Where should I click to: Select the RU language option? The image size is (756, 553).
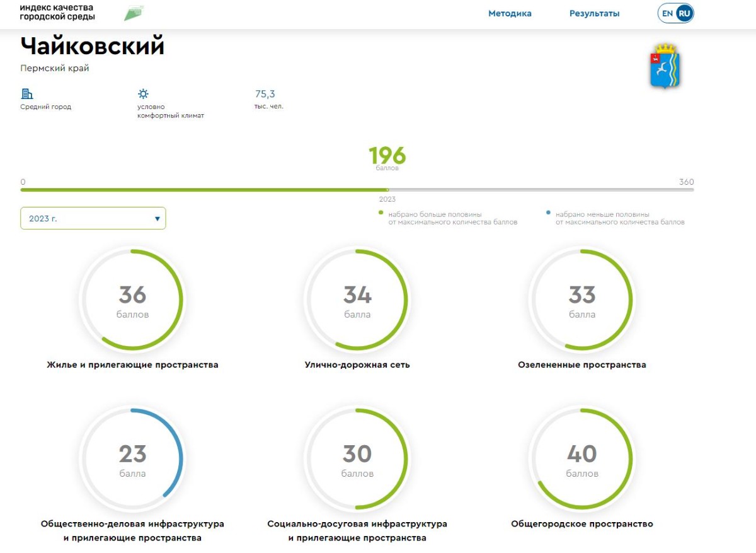[684, 13]
